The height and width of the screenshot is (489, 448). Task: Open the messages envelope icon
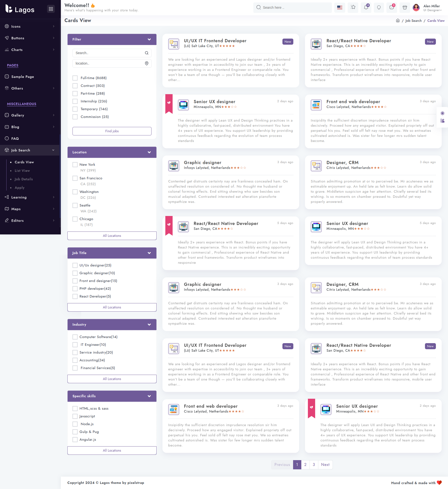click(x=392, y=8)
